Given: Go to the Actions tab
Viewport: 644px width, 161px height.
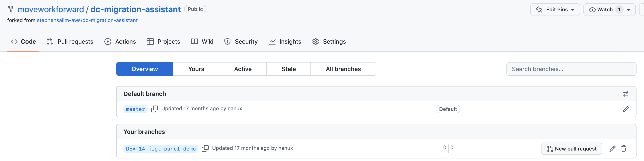Looking at the screenshot, I should (120, 42).
